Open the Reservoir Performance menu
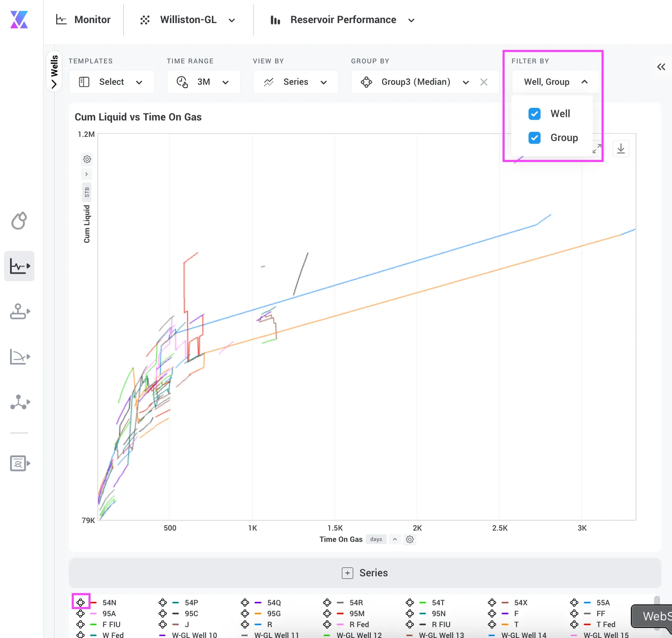The height and width of the screenshot is (638, 672). click(x=343, y=20)
